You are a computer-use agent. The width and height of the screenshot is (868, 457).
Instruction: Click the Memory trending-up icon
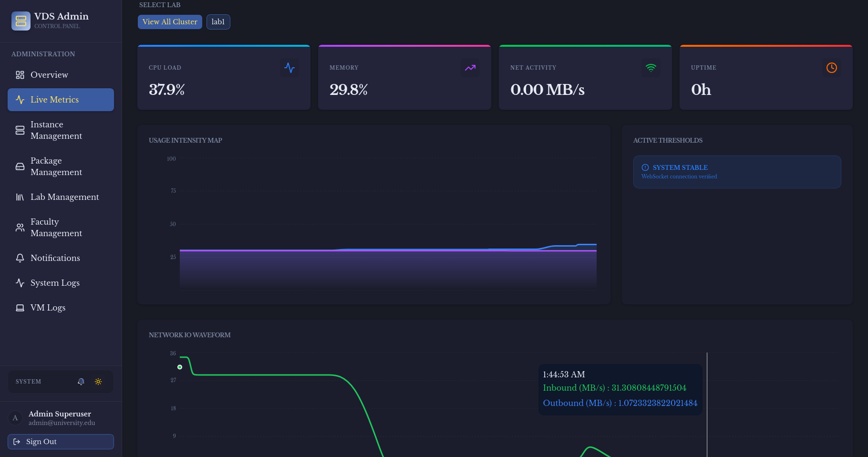470,68
